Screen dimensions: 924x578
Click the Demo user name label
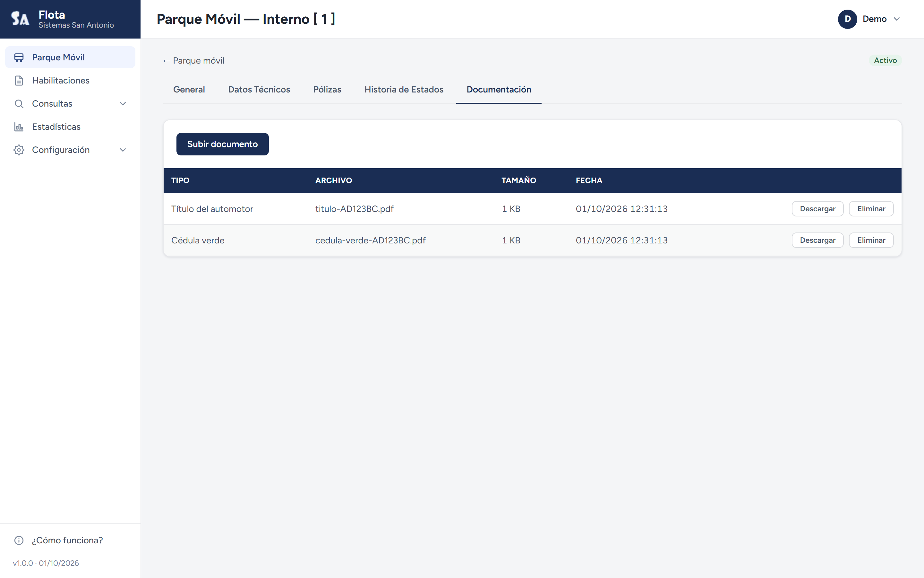(x=874, y=19)
